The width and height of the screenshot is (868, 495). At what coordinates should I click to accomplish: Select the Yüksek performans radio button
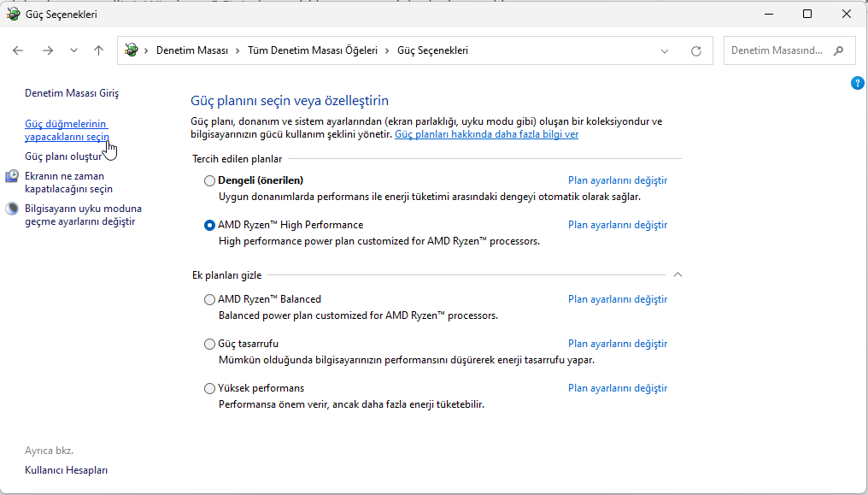tap(210, 388)
